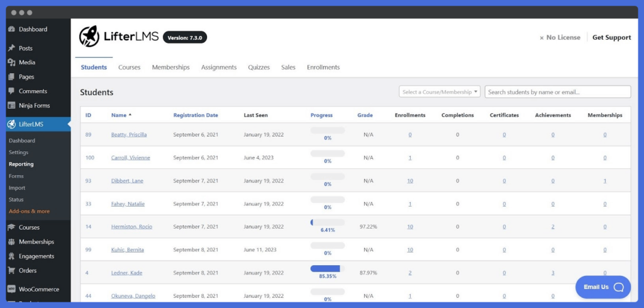This screenshot has width=644, height=308.
Task: Open Orders shopping cart icon
Action: [11, 271]
